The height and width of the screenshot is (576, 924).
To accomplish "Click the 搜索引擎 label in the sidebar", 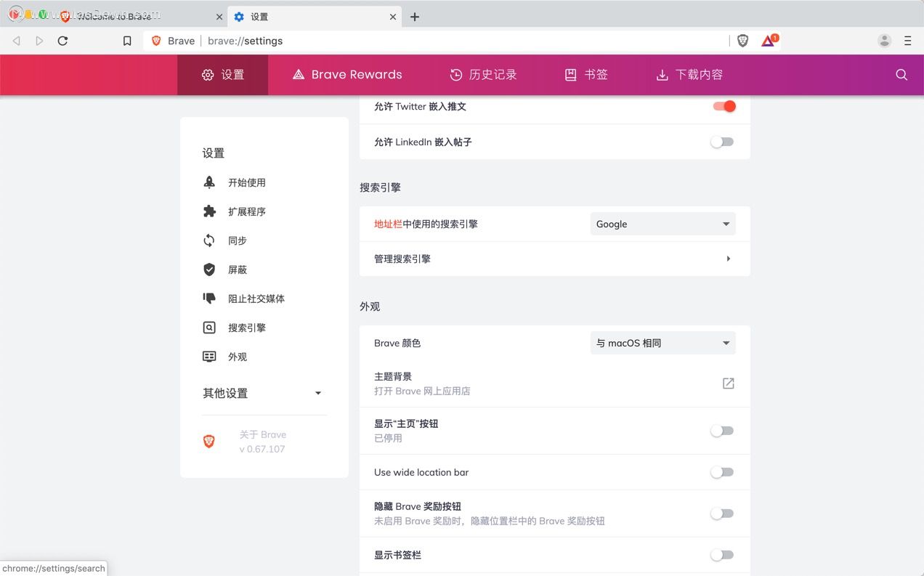I will coord(247,328).
